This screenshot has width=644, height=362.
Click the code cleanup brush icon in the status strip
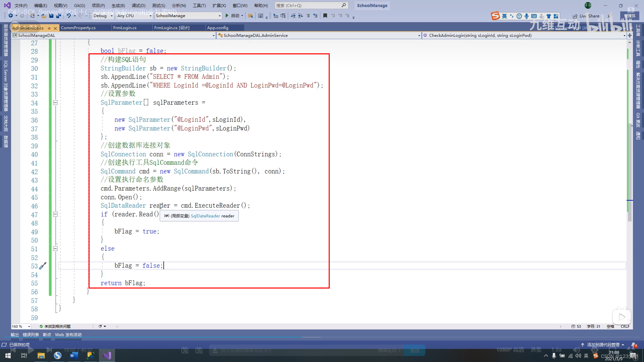100,326
